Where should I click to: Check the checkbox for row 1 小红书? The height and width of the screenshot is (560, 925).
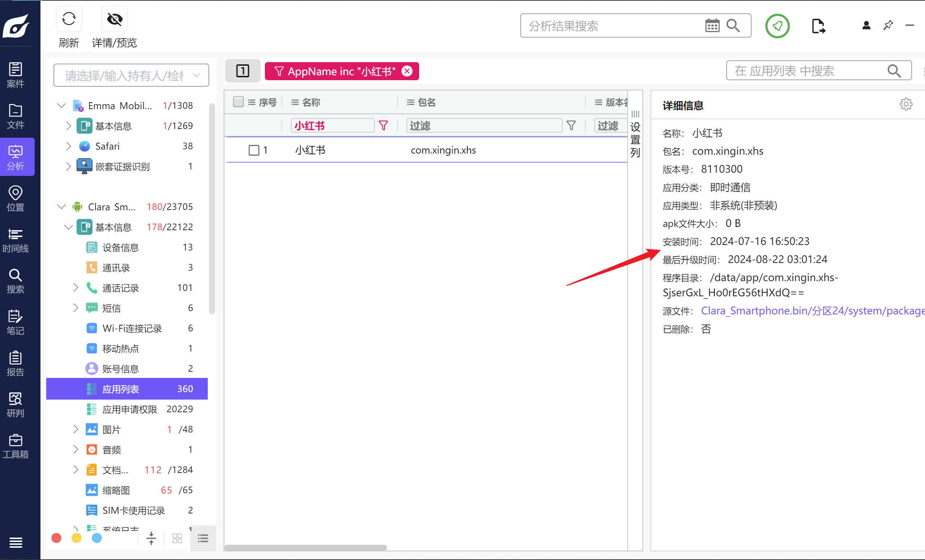point(254,150)
